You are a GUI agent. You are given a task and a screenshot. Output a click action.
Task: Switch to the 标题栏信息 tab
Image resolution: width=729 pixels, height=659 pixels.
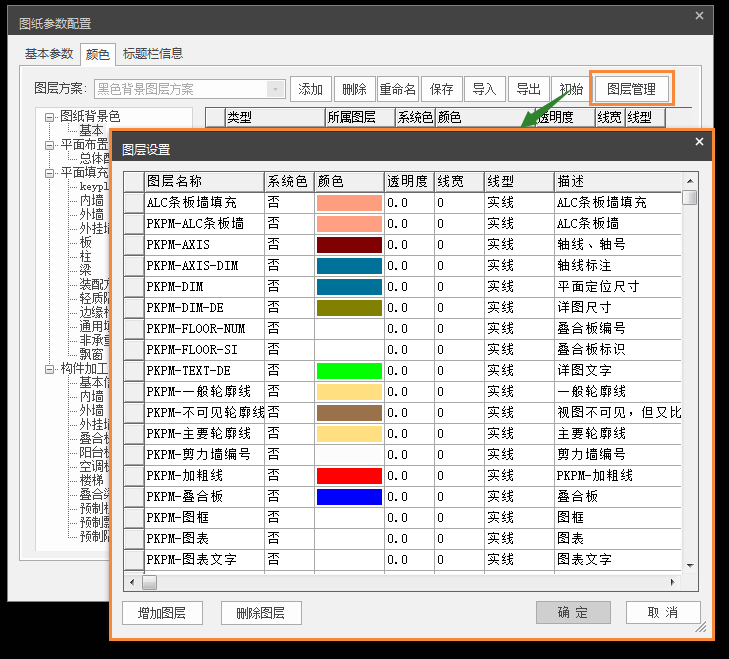[x=152, y=54]
